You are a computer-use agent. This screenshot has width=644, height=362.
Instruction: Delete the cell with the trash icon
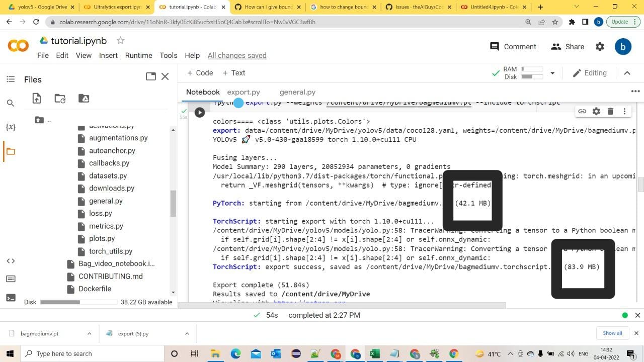[610, 111]
